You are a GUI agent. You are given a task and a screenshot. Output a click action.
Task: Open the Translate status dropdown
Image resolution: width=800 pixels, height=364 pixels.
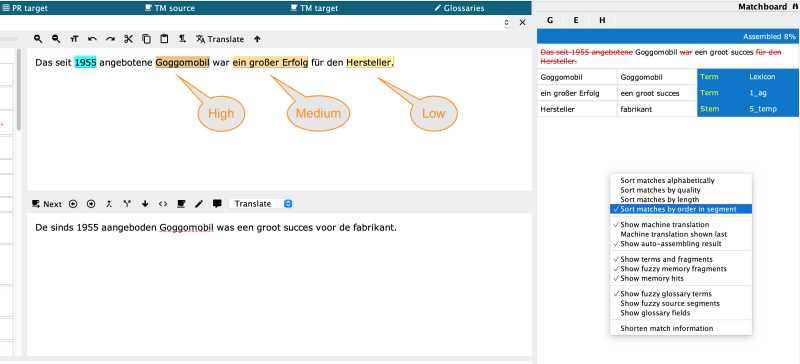coord(261,204)
